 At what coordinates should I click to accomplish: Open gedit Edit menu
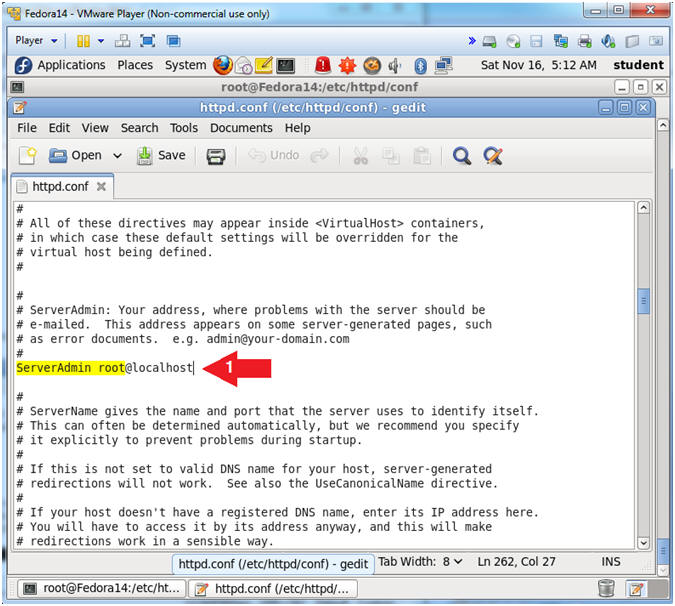pyautogui.click(x=59, y=128)
